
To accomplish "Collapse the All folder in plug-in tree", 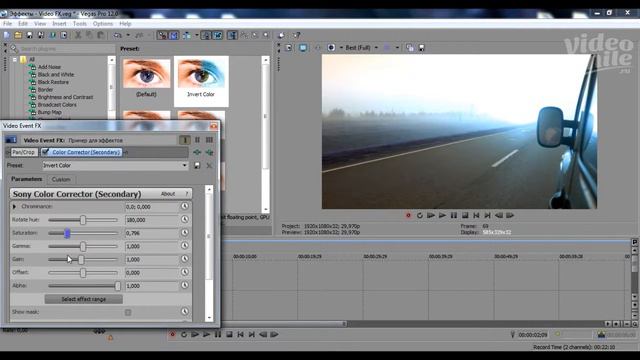I will click(15, 60).
